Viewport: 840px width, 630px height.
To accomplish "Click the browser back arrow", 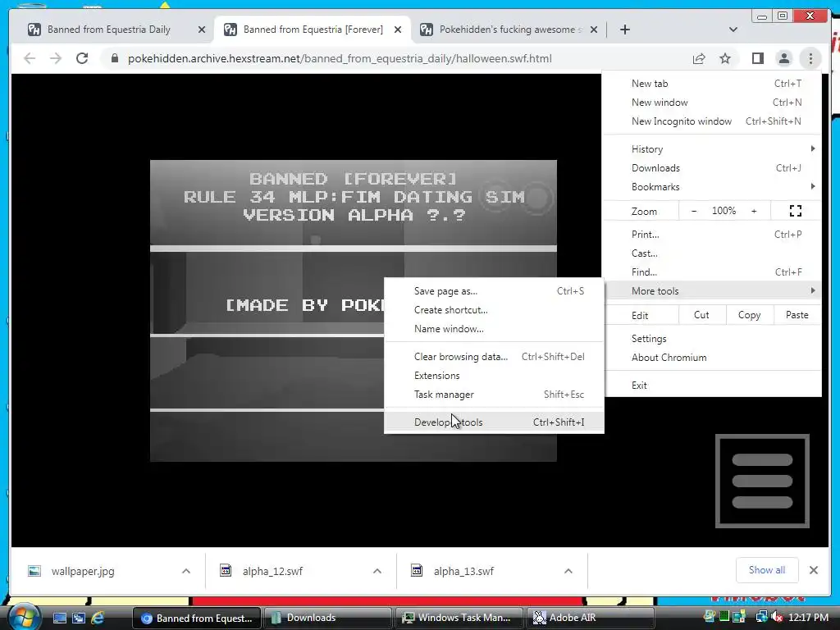I will click(30, 58).
